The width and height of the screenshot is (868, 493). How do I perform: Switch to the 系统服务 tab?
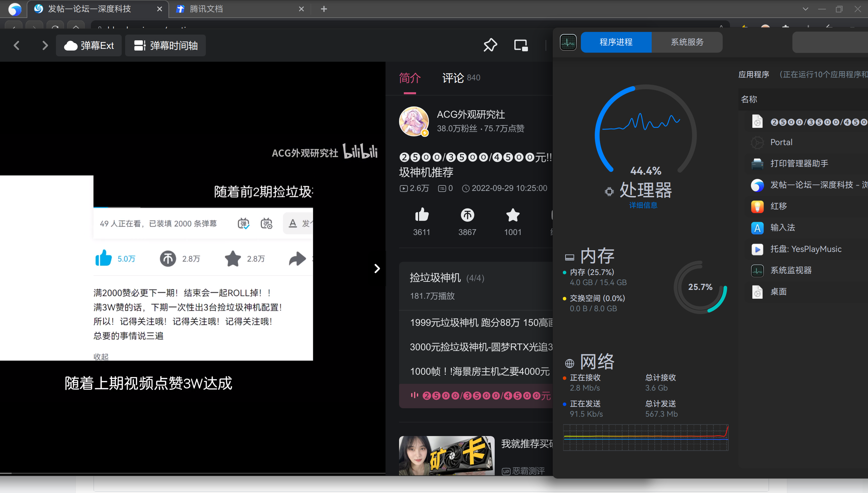pos(687,42)
